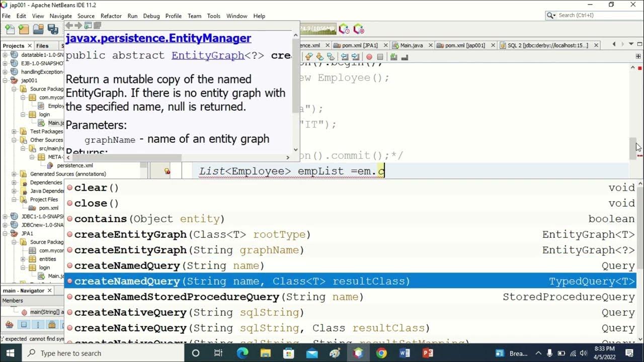
Task: Click the New Project toolbar icon
Action: pos(24,29)
